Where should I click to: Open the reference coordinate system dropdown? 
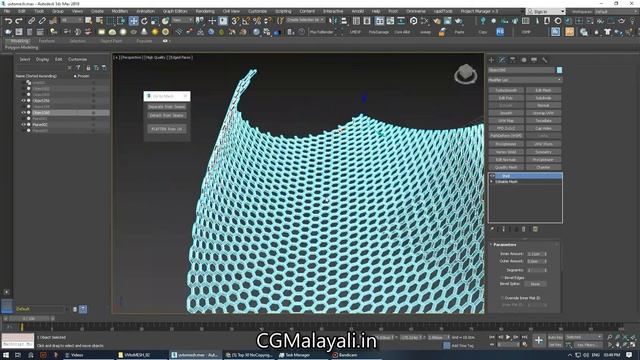(182, 20)
